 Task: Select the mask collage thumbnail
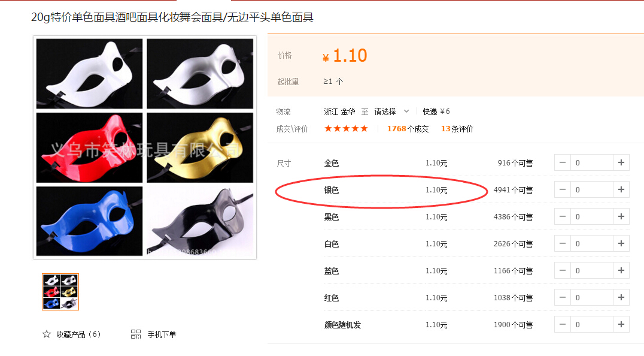tap(60, 292)
